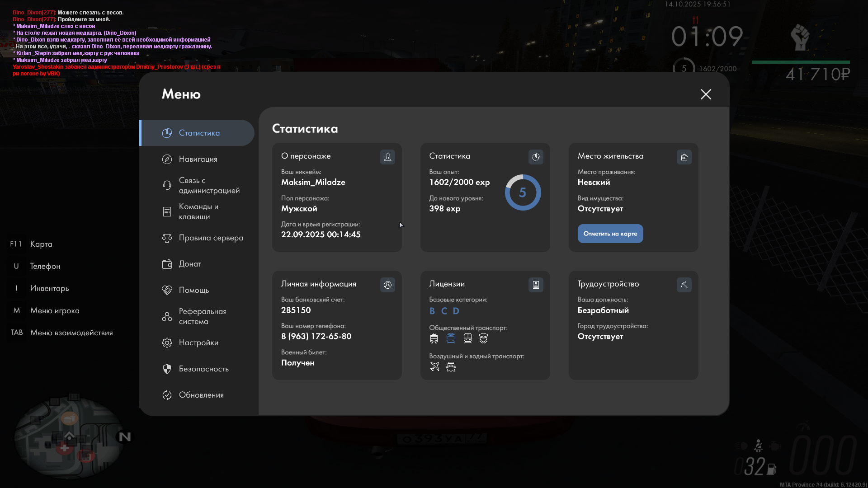
Task: Go to Правила сервера section
Action: point(211,238)
